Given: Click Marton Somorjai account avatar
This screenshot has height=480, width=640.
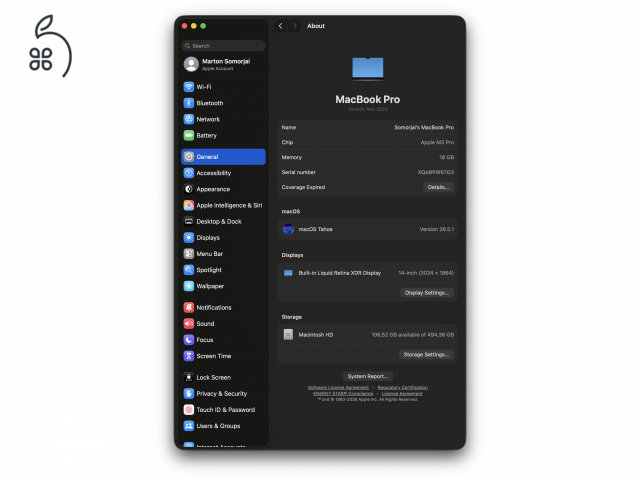Looking at the screenshot, I should point(191,64).
